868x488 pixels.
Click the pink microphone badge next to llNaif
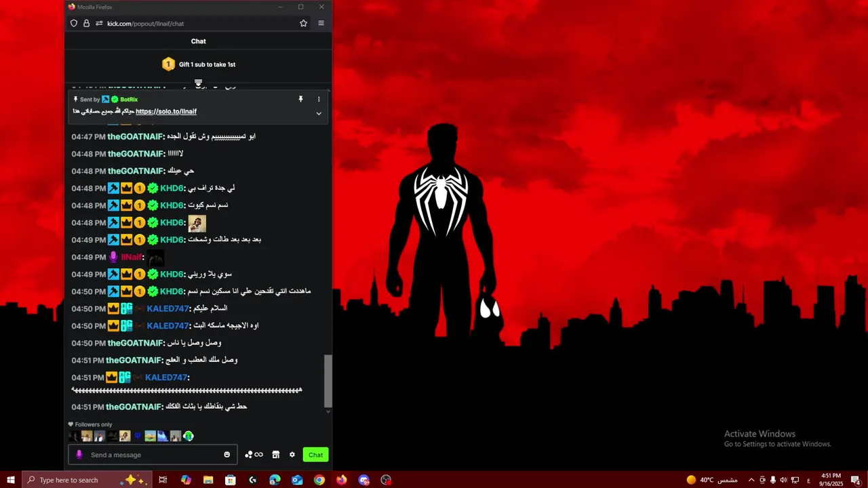[113, 257]
